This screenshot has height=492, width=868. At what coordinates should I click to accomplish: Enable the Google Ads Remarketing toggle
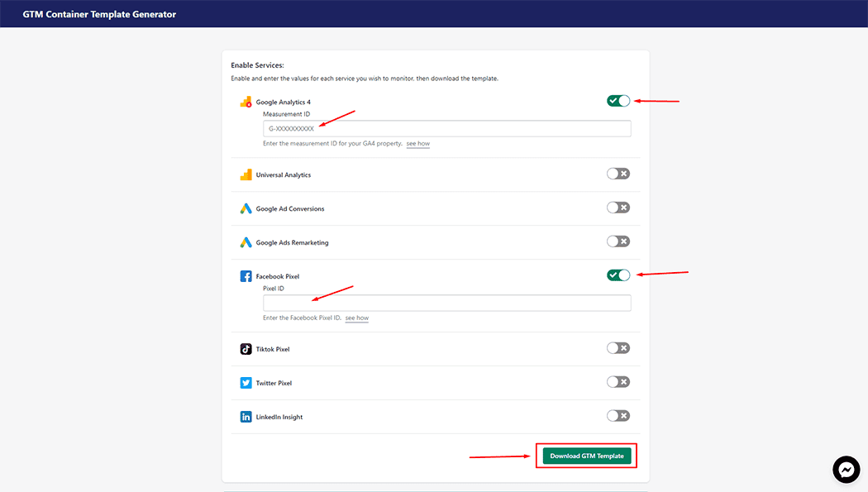[618, 241]
